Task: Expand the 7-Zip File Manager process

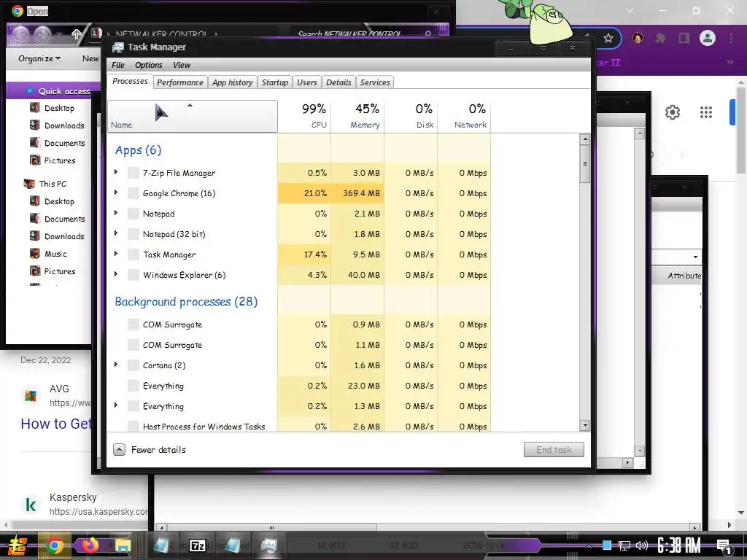Action: click(116, 172)
